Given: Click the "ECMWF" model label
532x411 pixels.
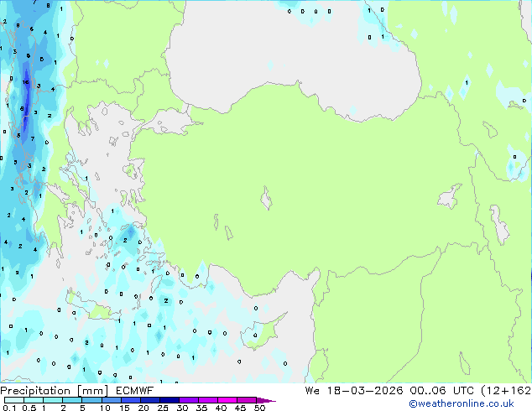Looking at the screenshot, I should 134,391.
